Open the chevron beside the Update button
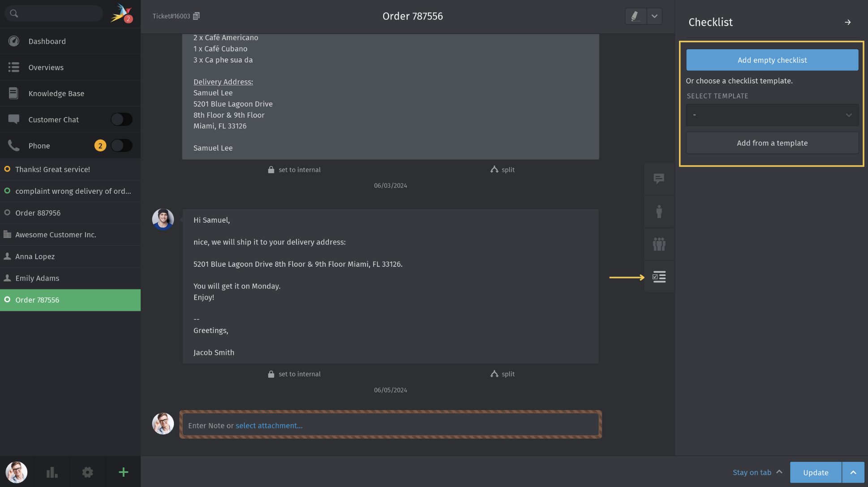 pos(853,472)
